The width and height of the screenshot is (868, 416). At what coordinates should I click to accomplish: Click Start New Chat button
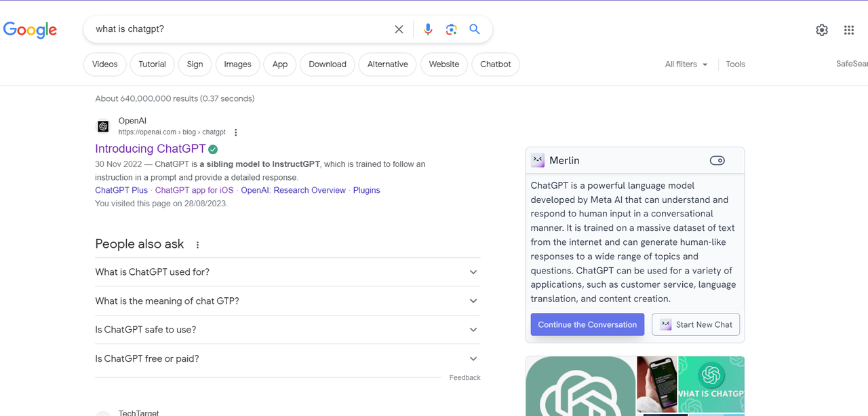point(696,324)
